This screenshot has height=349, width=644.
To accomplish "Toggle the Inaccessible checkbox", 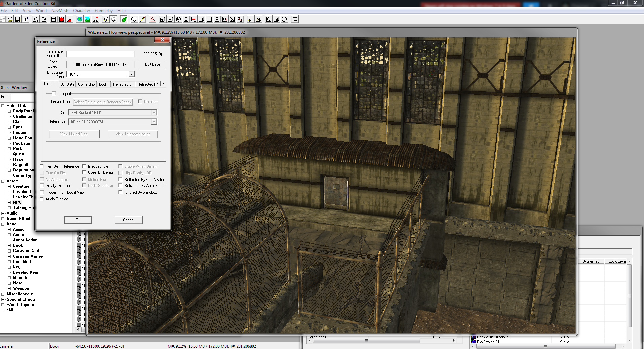I will (84, 166).
